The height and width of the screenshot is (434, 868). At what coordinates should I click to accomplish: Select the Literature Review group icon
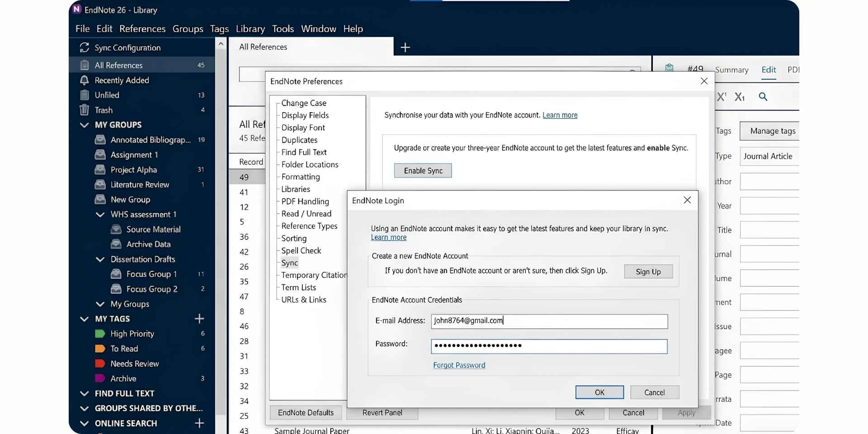pyautogui.click(x=100, y=184)
